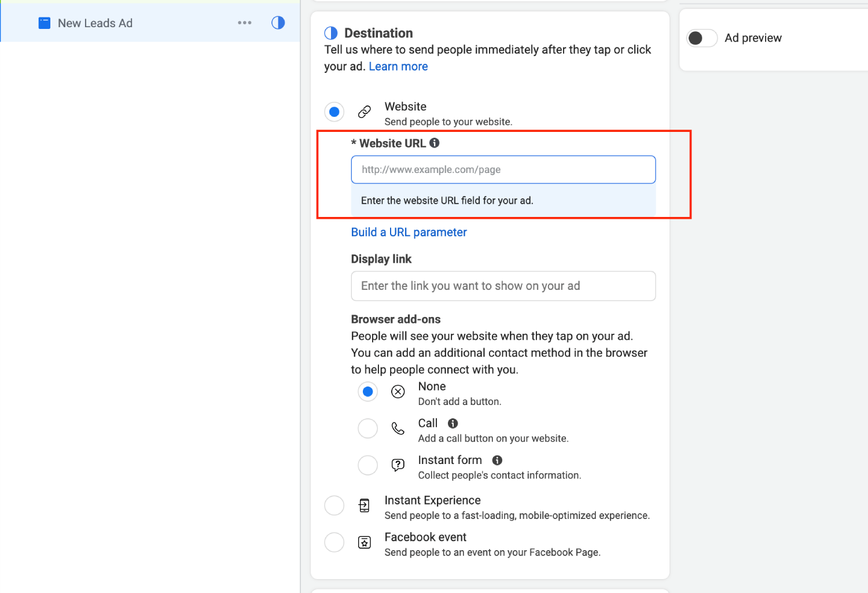Toggle the Ad preview switch
The image size is (868, 593).
tap(702, 38)
